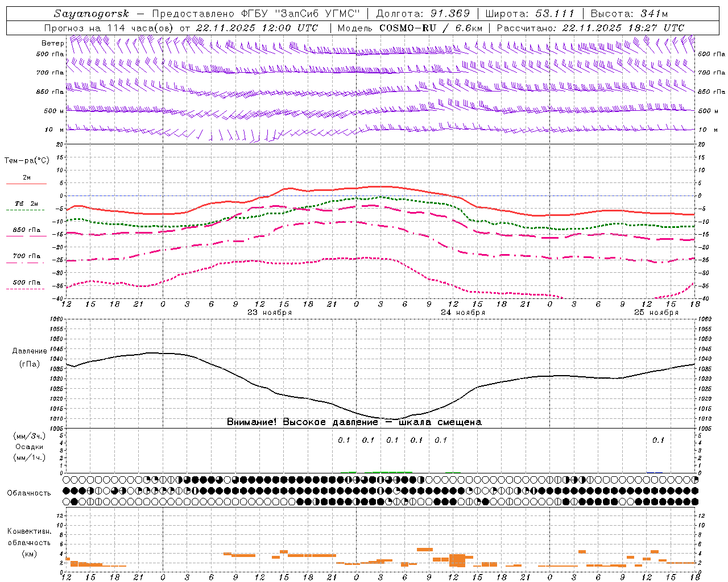The width and height of the screenshot is (728, 582).
Task: Click the tallest orange convective bar near 24 ноября 12h
Action: pos(457,560)
